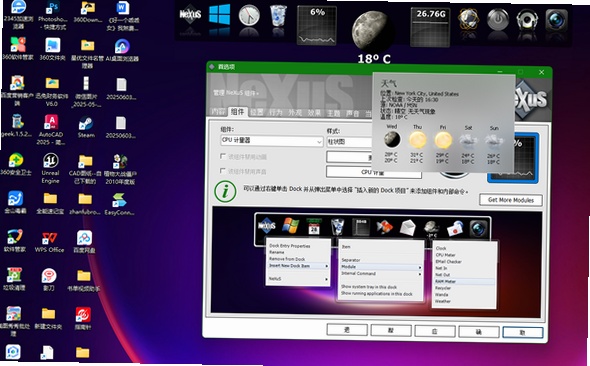
Task: Click the moon weather module icon
Action: click(370, 30)
